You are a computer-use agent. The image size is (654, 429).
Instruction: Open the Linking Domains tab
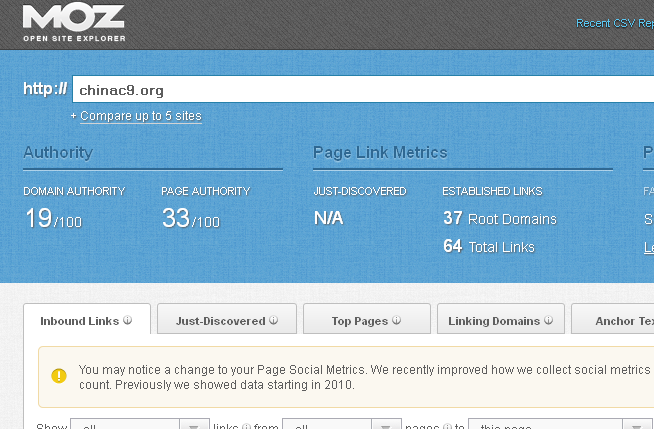tap(501, 320)
